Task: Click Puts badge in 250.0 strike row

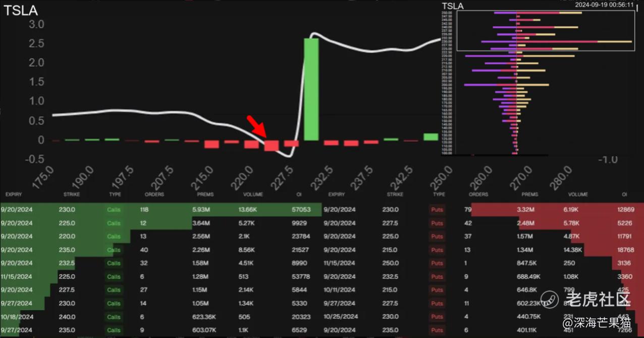Action: pyautogui.click(x=437, y=263)
